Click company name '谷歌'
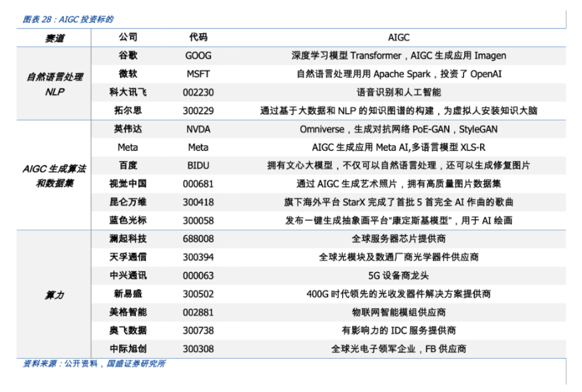Screen dimensions: 582x392 click(x=128, y=55)
